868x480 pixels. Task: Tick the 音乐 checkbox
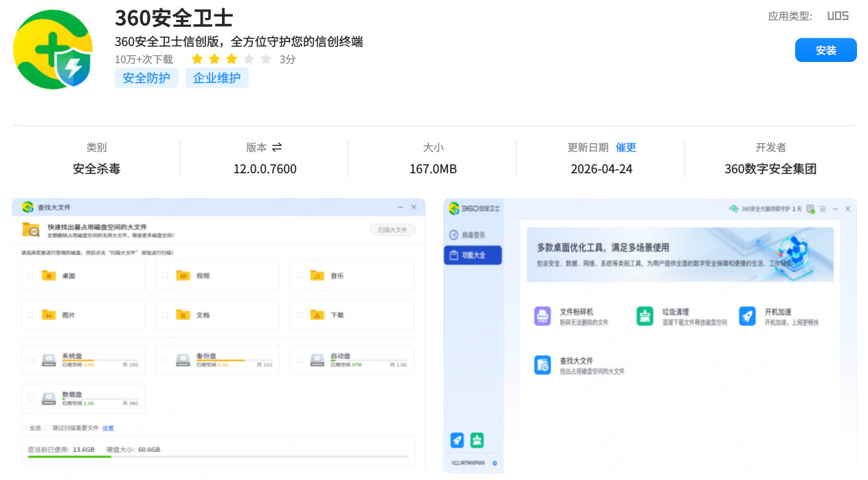[299, 275]
